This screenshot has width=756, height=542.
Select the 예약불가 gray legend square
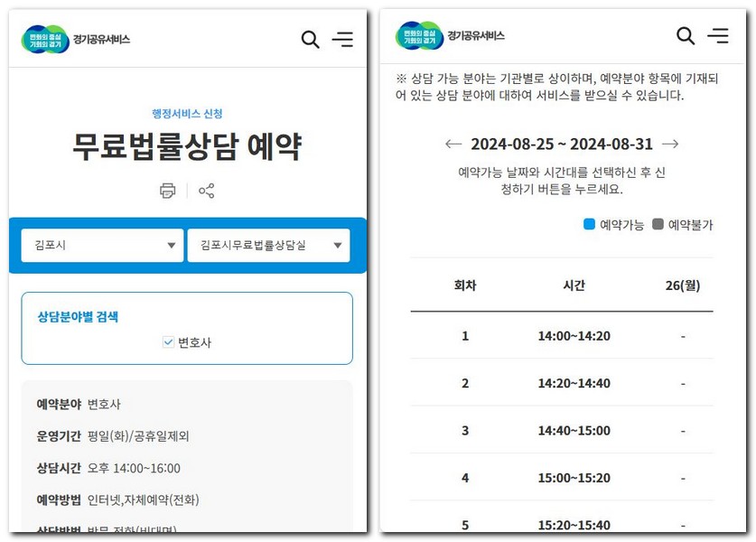[x=658, y=227]
